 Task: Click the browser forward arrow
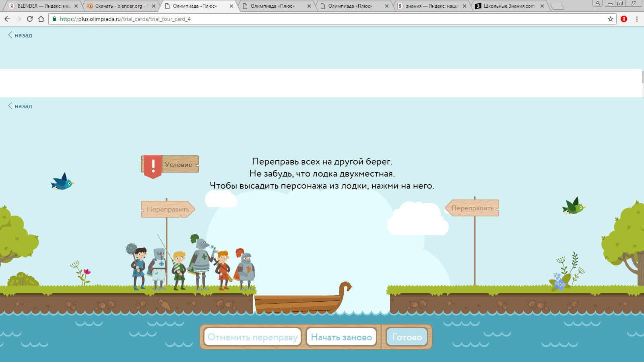pyautogui.click(x=19, y=19)
